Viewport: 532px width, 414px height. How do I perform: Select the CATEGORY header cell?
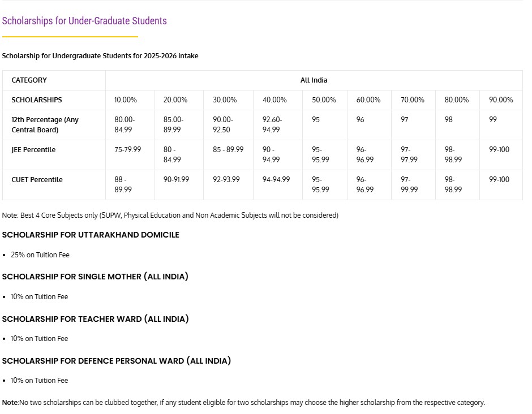point(54,80)
